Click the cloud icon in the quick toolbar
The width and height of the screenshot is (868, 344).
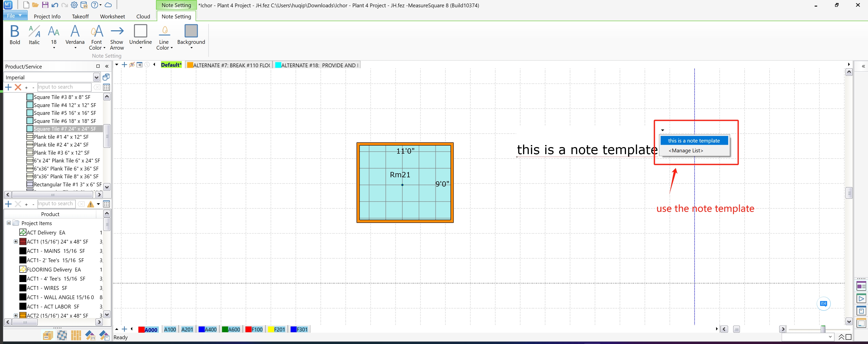(108, 5)
